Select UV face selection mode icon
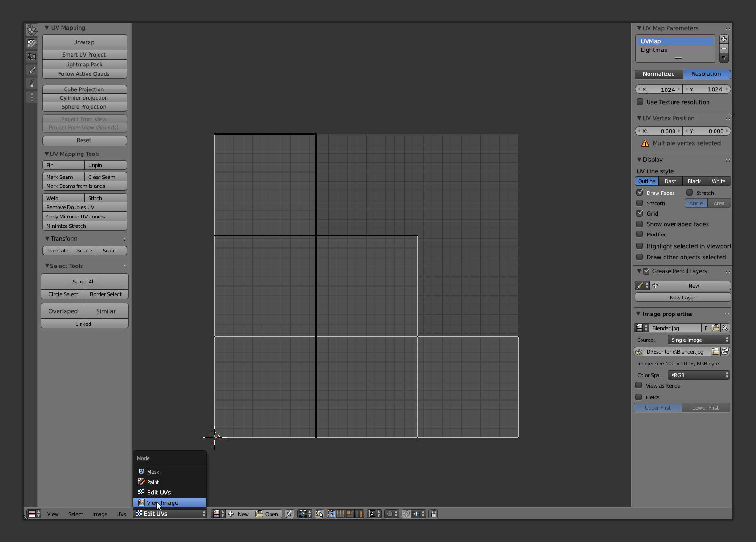Image resolution: width=756 pixels, height=542 pixels. [x=350, y=514]
